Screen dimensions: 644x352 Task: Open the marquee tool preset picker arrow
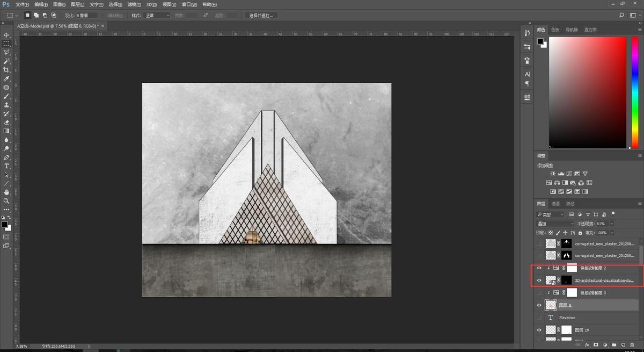pos(17,16)
